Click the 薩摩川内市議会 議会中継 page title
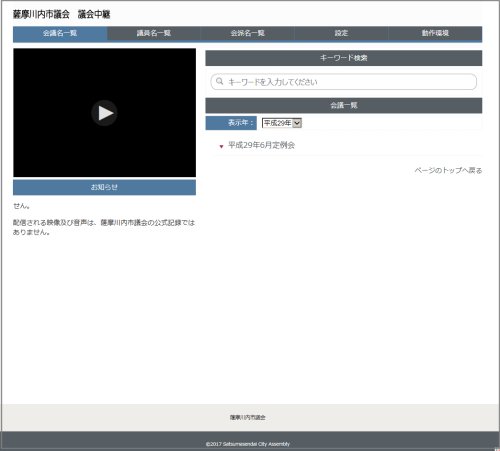This screenshot has height=451, width=500. coord(62,14)
